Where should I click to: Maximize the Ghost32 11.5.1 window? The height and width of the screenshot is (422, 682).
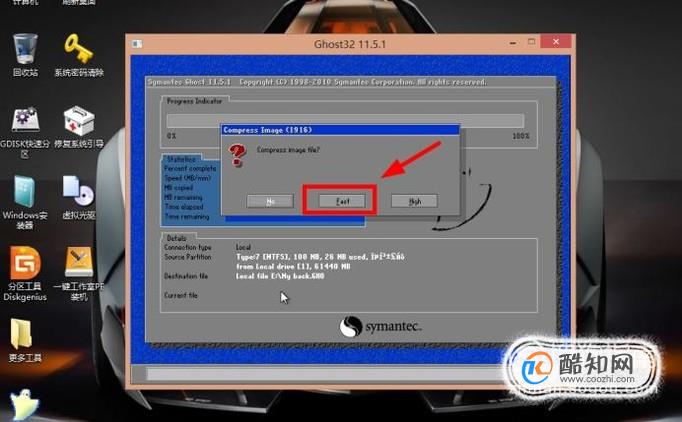(532, 42)
